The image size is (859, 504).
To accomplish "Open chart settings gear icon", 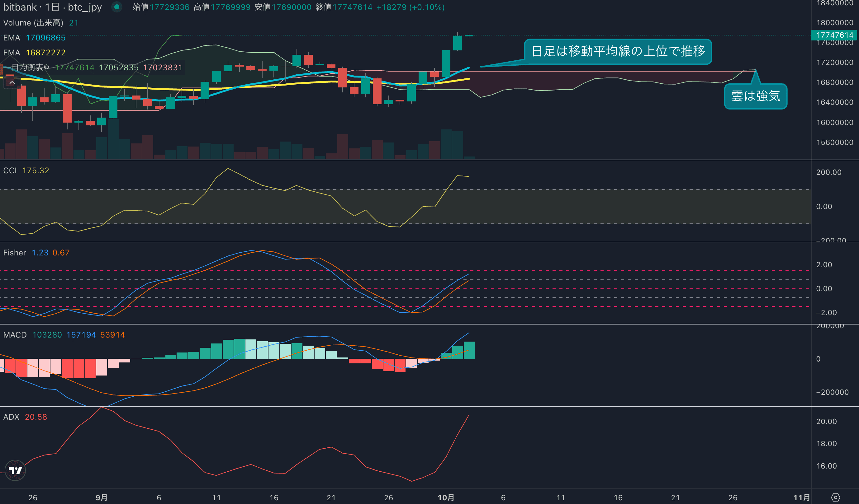I will click(835, 497).
